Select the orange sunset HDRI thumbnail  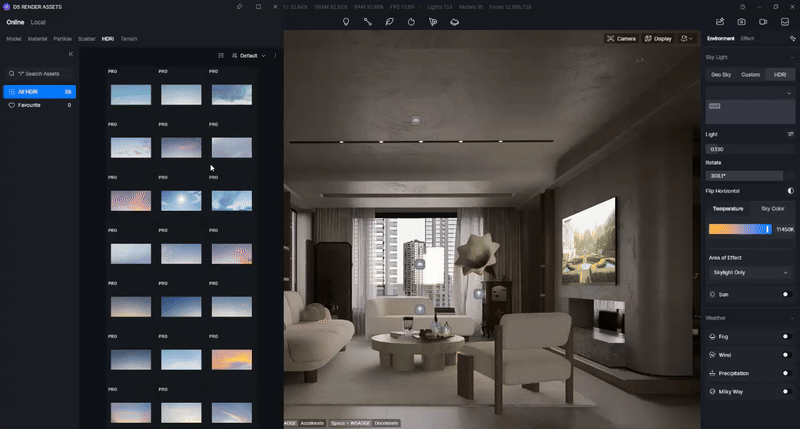232,360
